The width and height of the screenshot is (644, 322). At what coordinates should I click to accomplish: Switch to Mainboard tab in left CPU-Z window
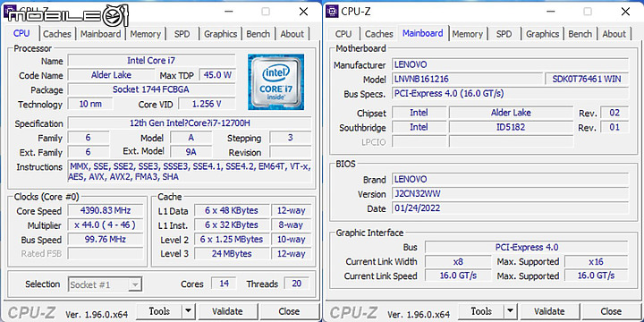coord(100,34)
